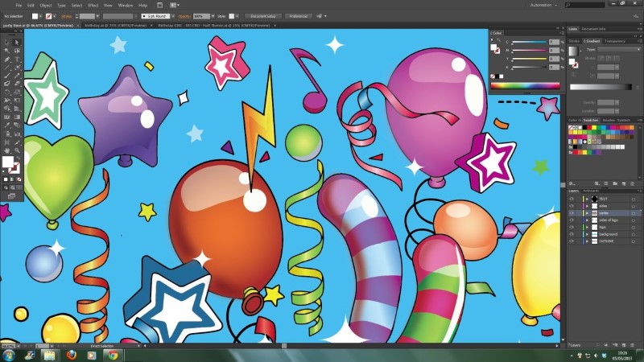Image resolution: width=644 pixels, height=362 pixels.
Task: Hide the TEXT layer with eye icon
Action: click(x=572, y=198)
